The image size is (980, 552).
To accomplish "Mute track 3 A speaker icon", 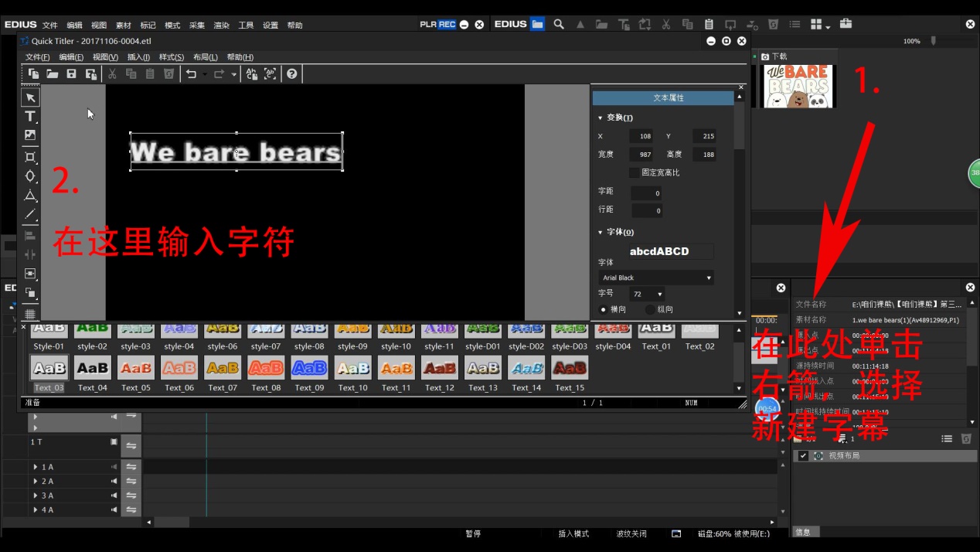I will tap(114, 496).
